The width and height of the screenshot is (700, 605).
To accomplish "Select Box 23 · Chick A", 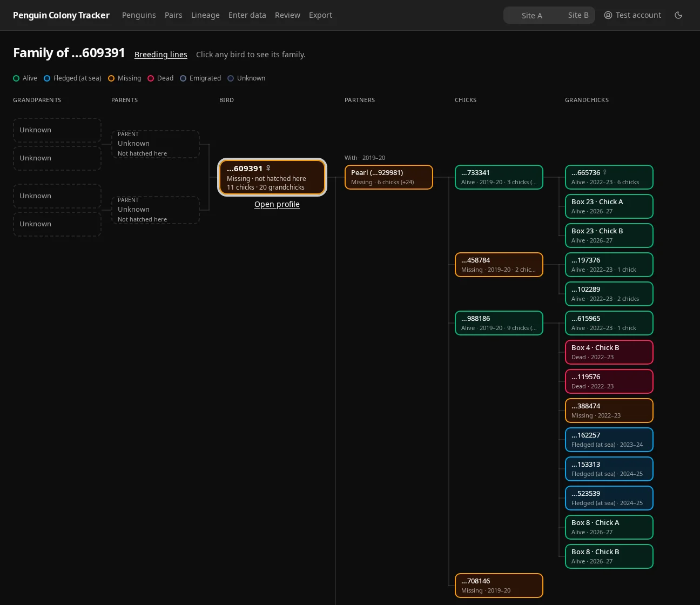I will (x=609, y=206).
